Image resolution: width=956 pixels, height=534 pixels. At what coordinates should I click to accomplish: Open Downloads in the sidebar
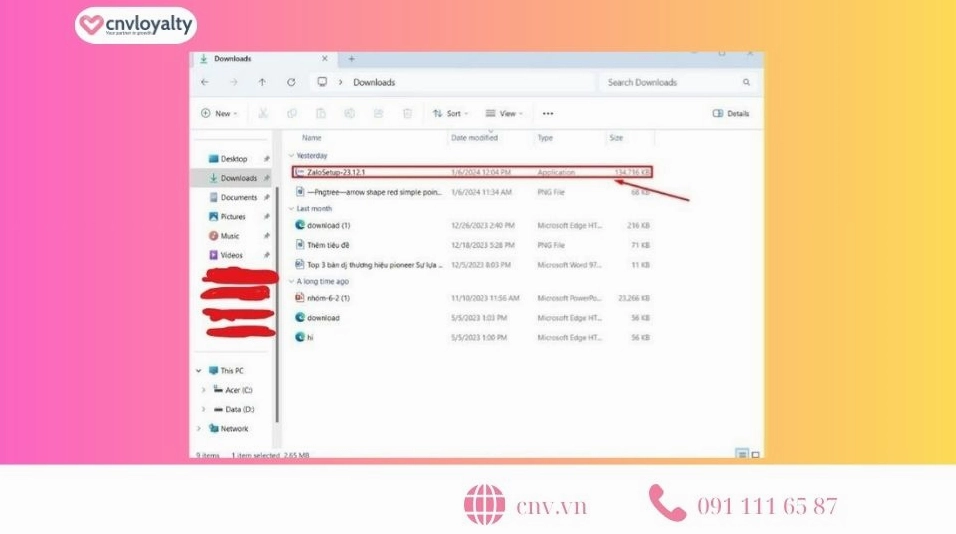pos(234,178)
